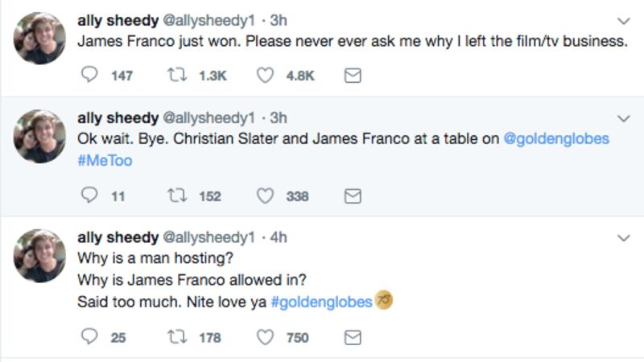Expand the options chevron on the #MeToo tweet
The width and height of the screenshot is (644, 362).
[623, 118]
